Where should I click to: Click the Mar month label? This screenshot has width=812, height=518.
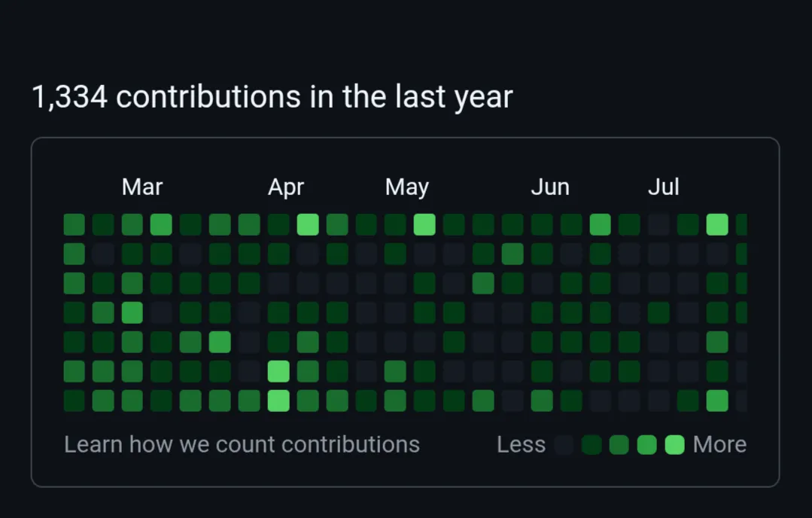click(x=142, y=187)
